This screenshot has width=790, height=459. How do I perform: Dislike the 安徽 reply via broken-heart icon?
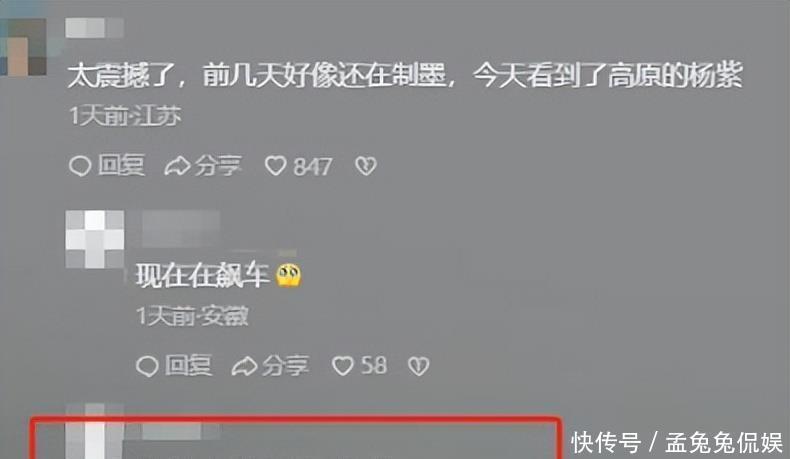(x=419, y=366)
